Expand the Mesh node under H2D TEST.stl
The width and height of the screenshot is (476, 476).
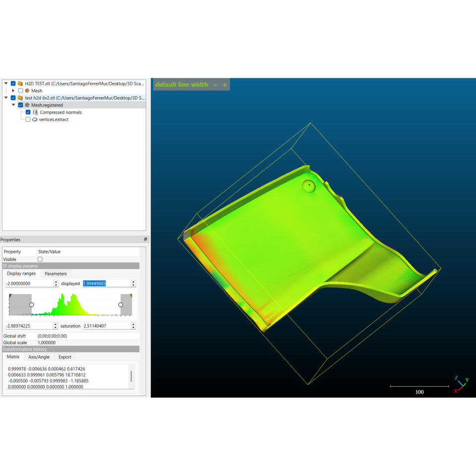pos(13,91)
